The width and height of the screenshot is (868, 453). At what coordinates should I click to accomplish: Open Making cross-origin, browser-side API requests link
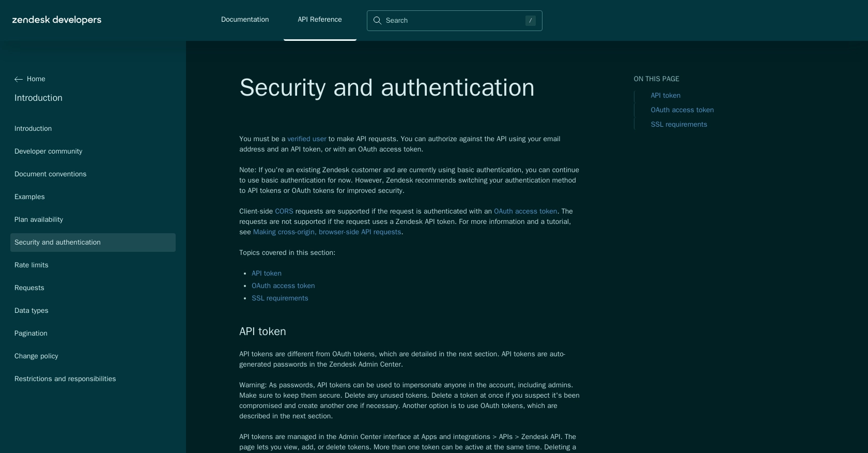coord(327,232)
